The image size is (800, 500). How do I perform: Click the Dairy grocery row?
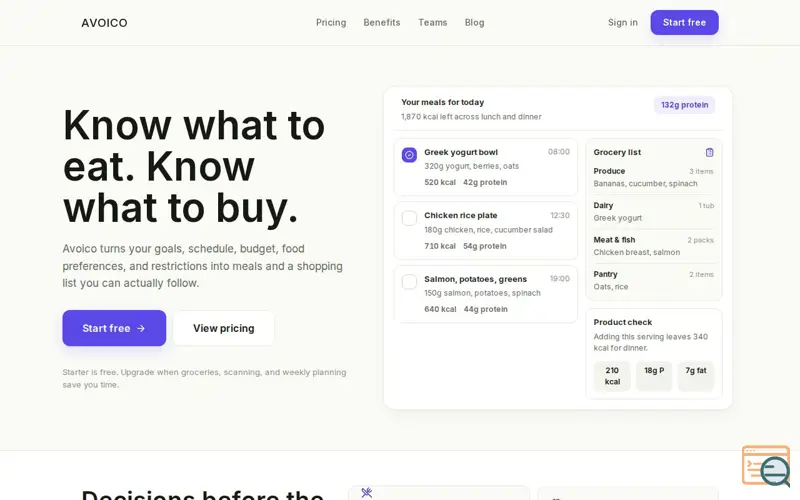[654, 211]
